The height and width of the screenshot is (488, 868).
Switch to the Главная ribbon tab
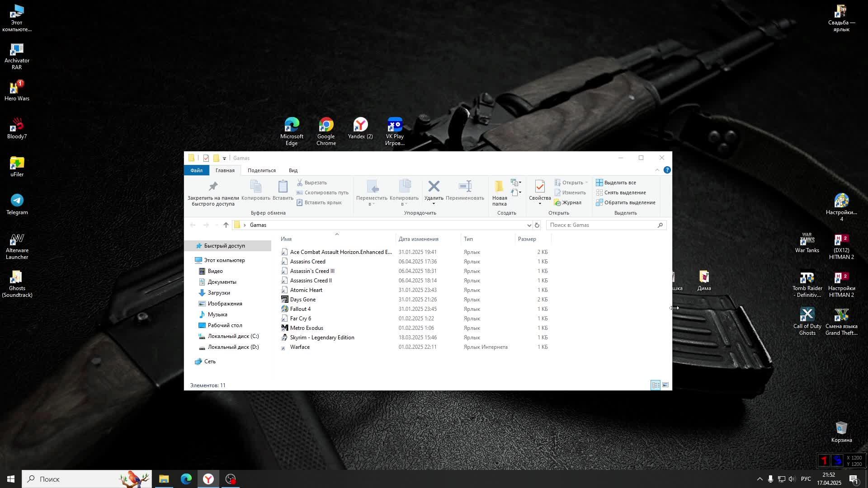pyautogui.click(x=225, y=170)
